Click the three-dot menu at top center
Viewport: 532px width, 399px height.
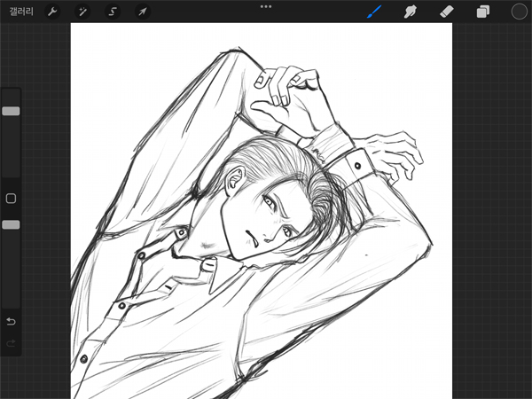pos(266,6)
